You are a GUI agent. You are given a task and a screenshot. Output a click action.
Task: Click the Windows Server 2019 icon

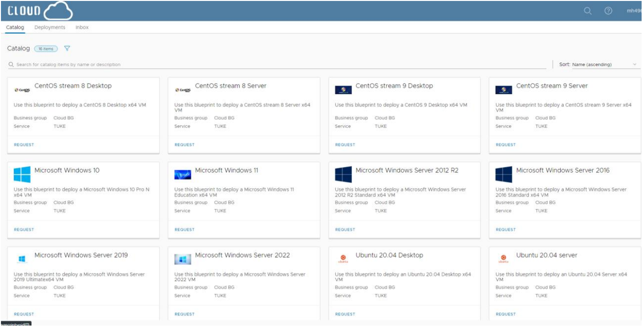tap(22, 259)
